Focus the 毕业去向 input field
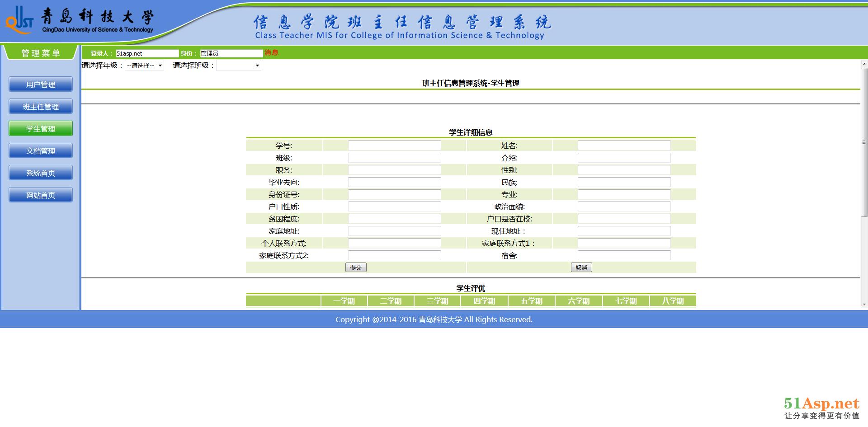Image resolution: width=868 pixels, height=427 pixels. click(394, 182)
